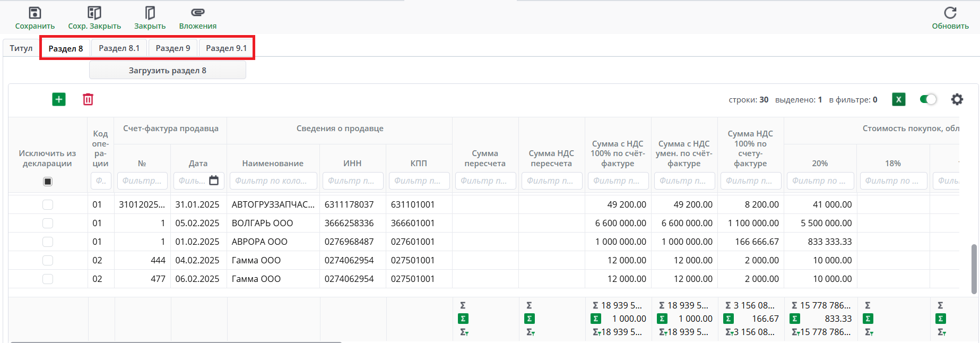Click the Save (Сохранить) icon
The image size is (980, 343).
click(x=35, y=13)
